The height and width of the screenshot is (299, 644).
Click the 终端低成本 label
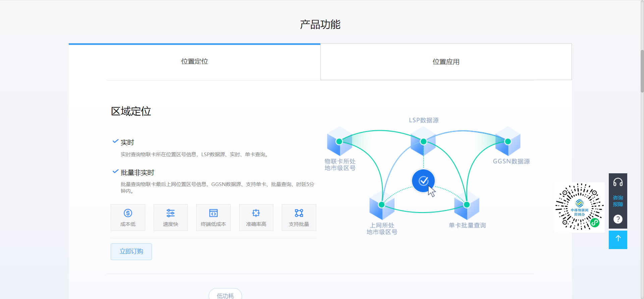click(213, 224)
